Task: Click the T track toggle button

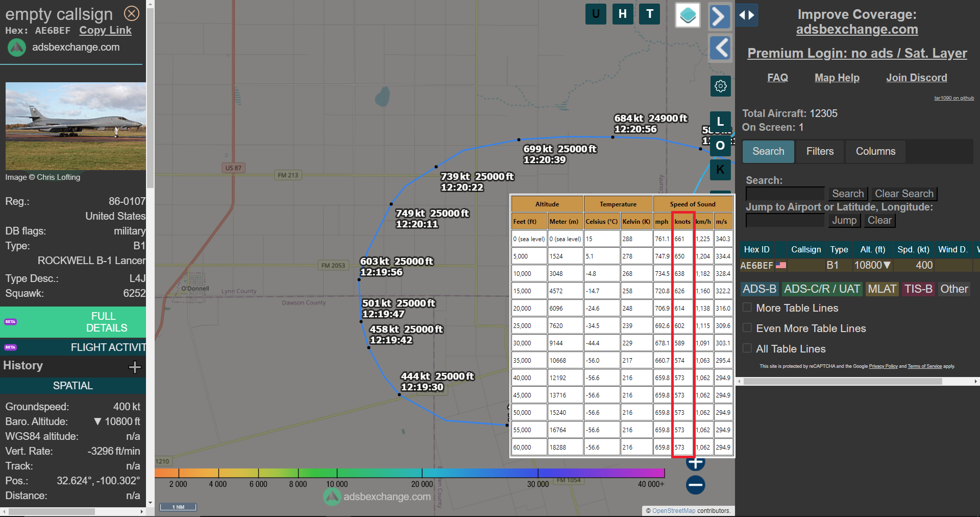Action: [649, 14]
